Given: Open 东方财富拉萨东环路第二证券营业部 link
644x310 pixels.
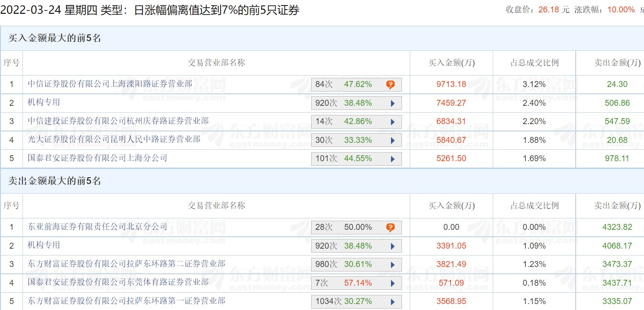Looking at the screenshot, I should coord(127,264).
